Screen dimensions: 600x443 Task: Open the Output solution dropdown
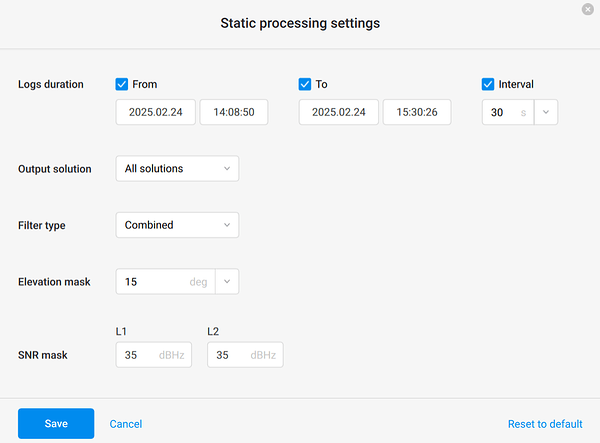[x=178, y=168]
